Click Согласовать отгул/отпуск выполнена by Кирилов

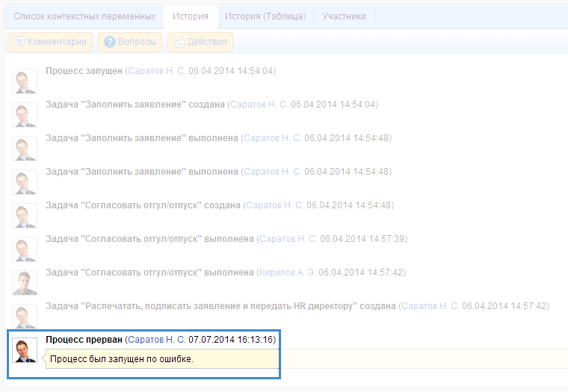point(149,273)
